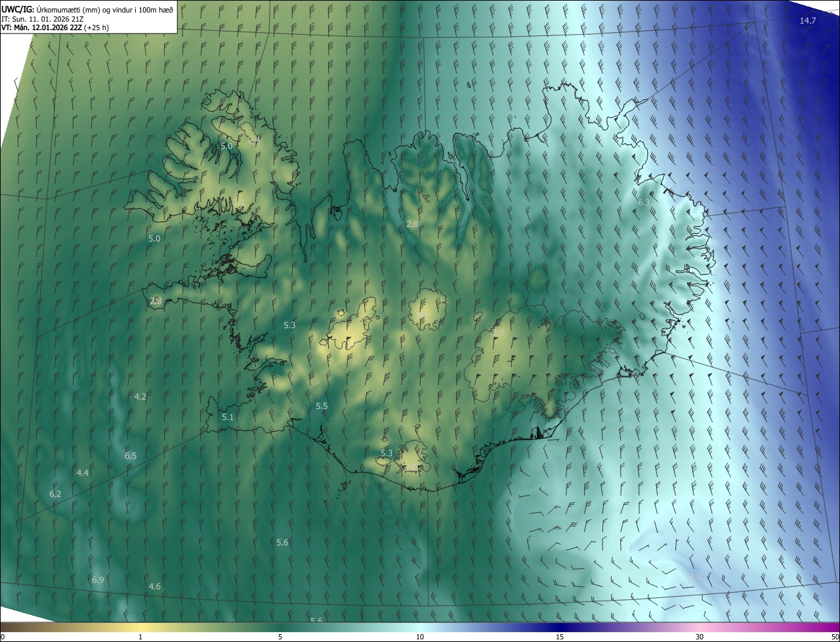
Task: Click the 30 tick on color scale
Action: tap(700, 637)
